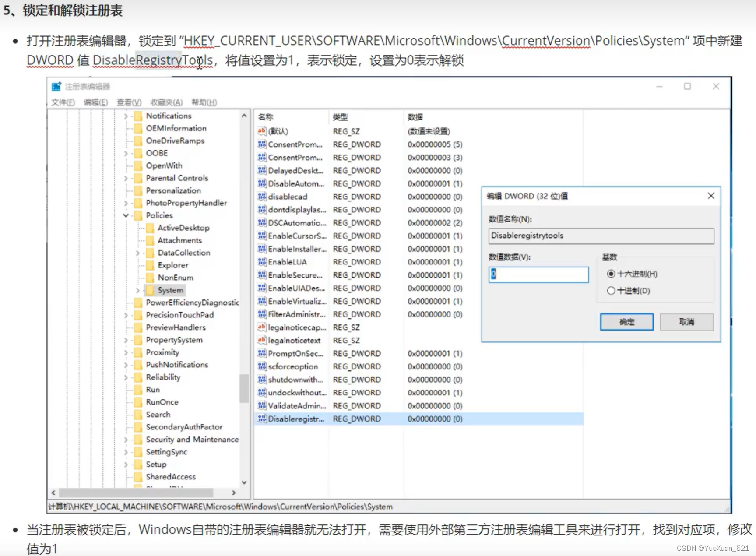Click the 数值数据(V) value input field
Viewport: 756px width, 556px height.
pos(538,274)
